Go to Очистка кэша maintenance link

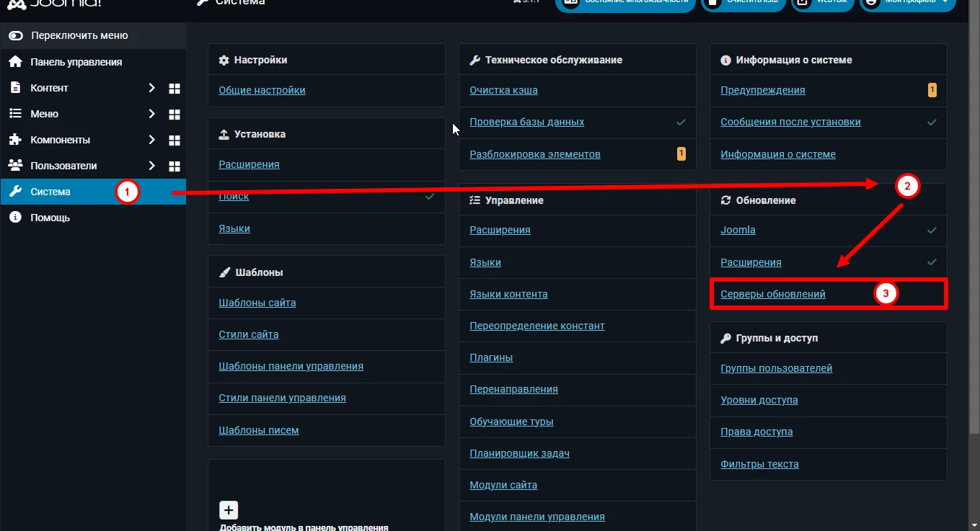(503, 90)
